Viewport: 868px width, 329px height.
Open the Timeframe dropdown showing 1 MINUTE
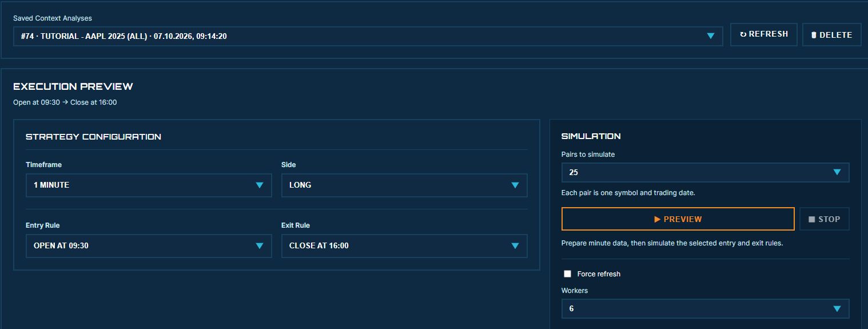point(149,185)
